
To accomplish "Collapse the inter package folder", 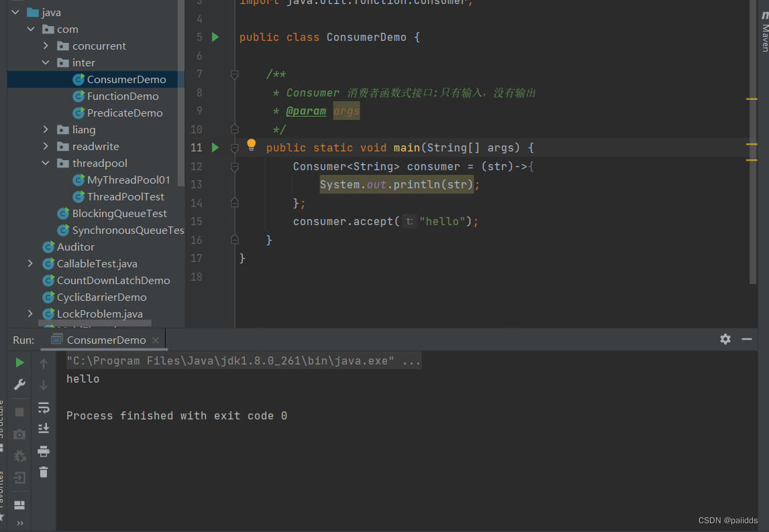I will tap(46, 63).
